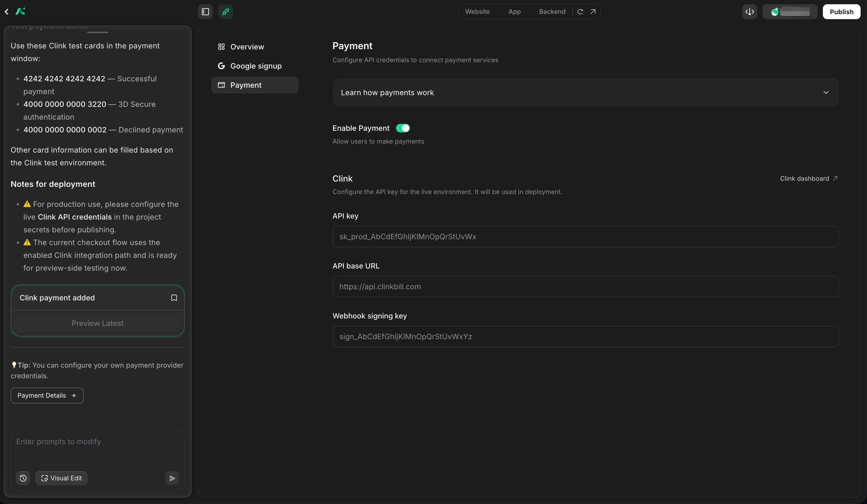Image resolution: width=867 pixels, height=504 pixels.
Task: Switch to the Website tab
Action: click(x=477, y=12)
